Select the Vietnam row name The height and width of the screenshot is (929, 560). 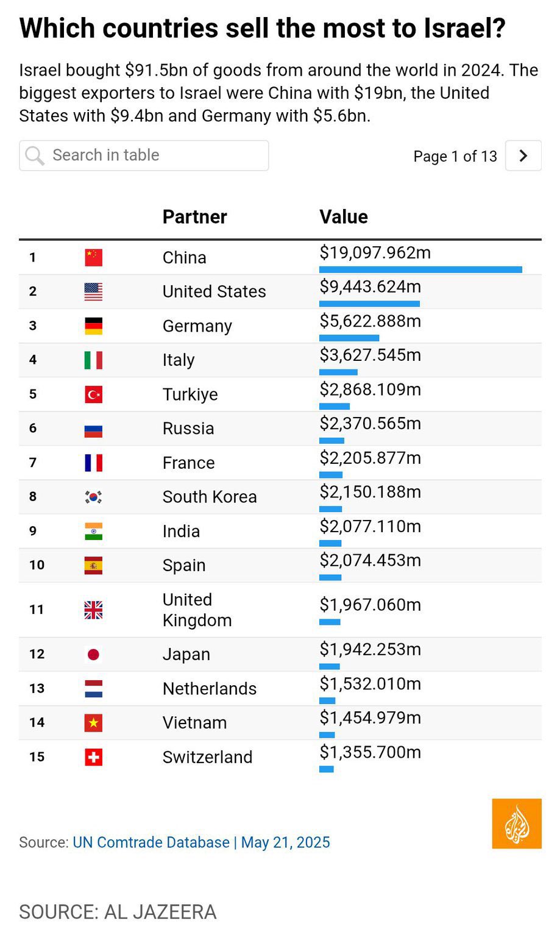194,722
